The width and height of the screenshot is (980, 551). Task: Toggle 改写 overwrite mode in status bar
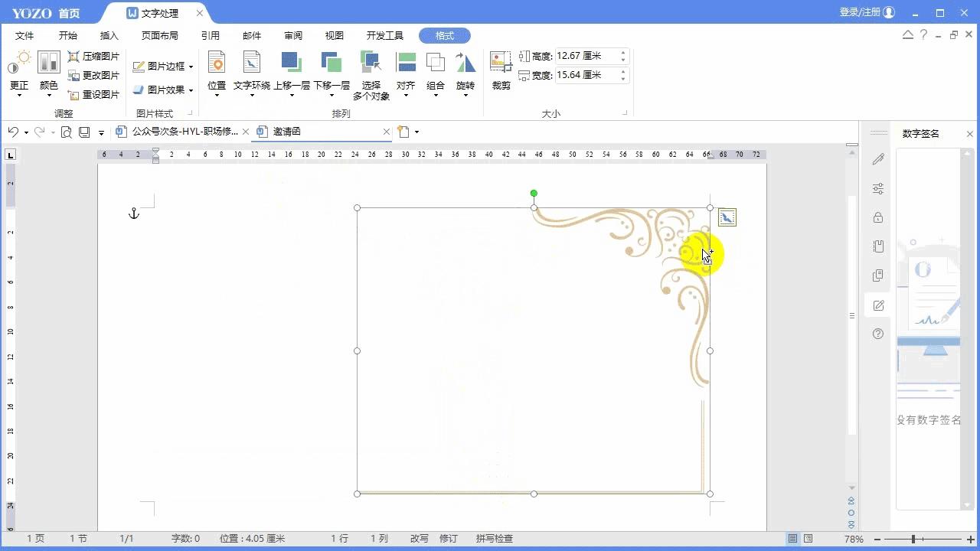(x=419, y=539)
